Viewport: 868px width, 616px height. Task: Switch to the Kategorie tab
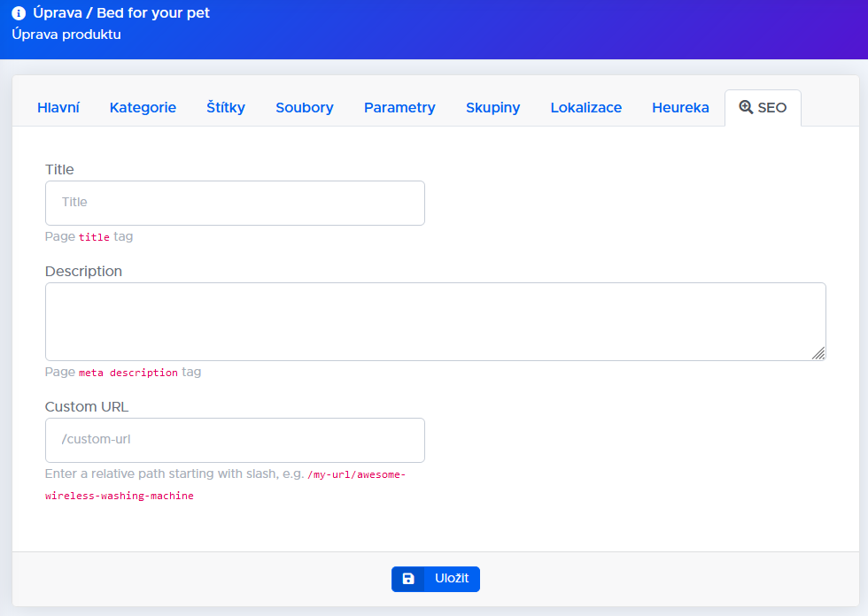pos(143,108)
